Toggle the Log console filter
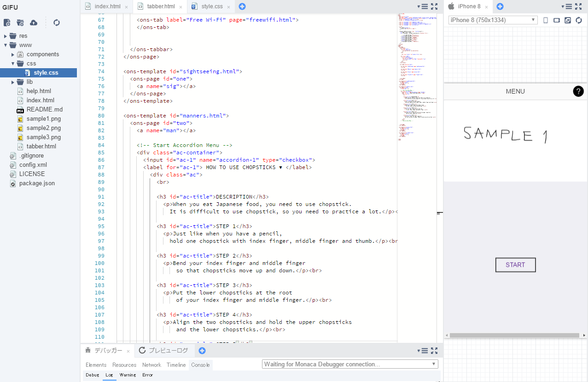The width and height of the screenshot is (588, 382). pyautogui.click(x=109, y=375)
